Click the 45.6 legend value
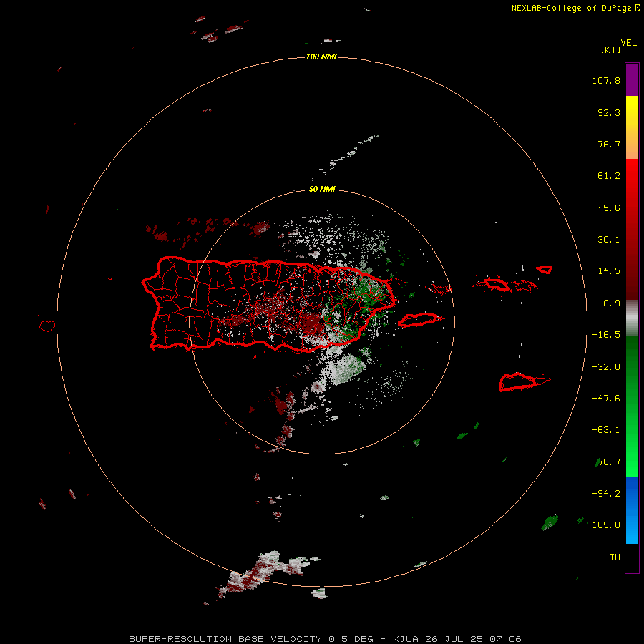 coord(609,208)
